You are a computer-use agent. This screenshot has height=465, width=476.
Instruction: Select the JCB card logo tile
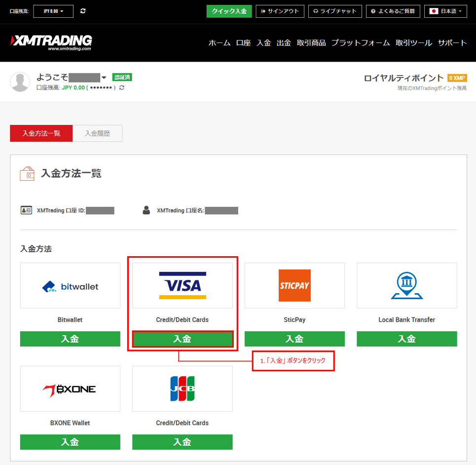click(183, 389)
